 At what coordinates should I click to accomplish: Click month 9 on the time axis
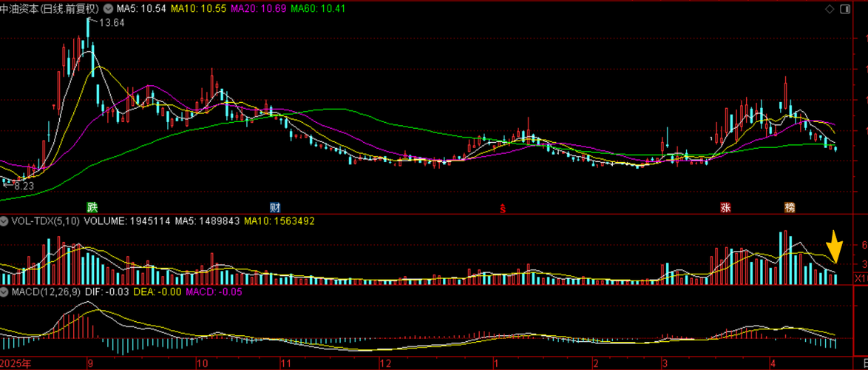(x=89, y=364)
